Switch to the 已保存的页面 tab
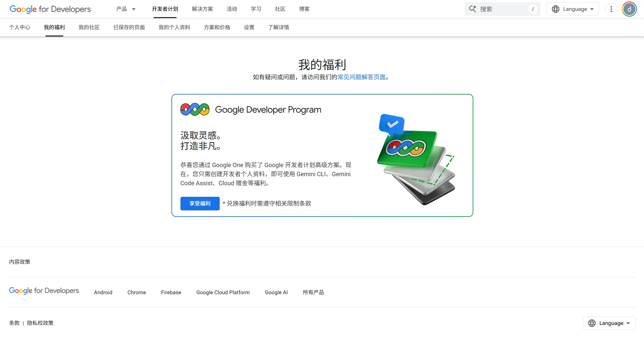This screenshot has height=338, width=644. 129,27
